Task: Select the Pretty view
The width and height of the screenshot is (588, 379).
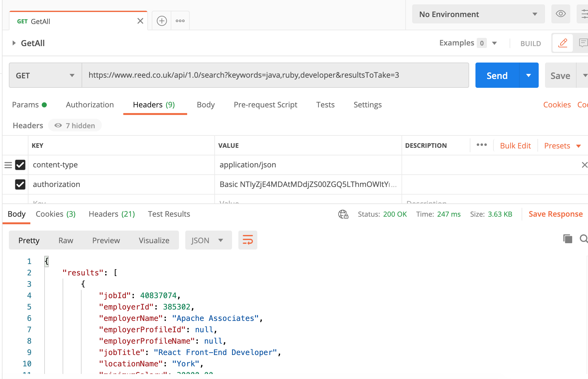Action: (x=29, y=240)
